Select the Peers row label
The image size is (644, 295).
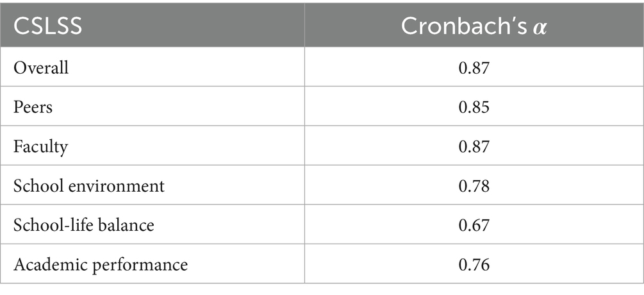33,107
